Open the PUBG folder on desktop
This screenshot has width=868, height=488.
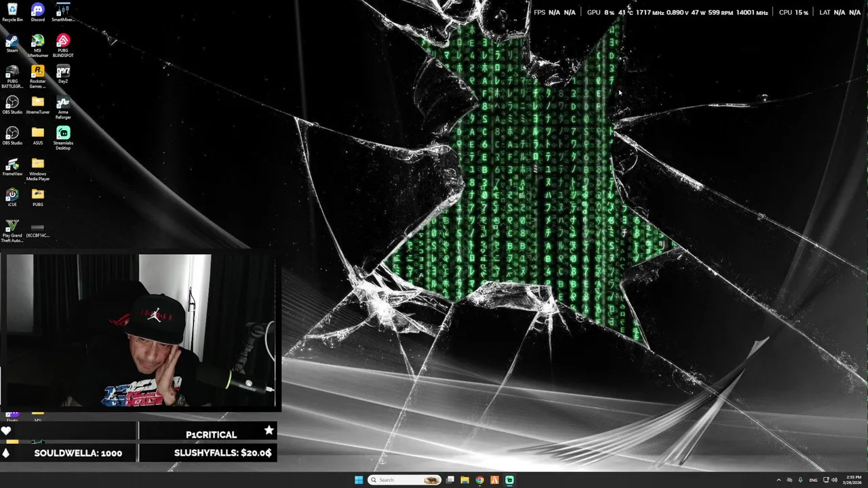pos(38,198)
